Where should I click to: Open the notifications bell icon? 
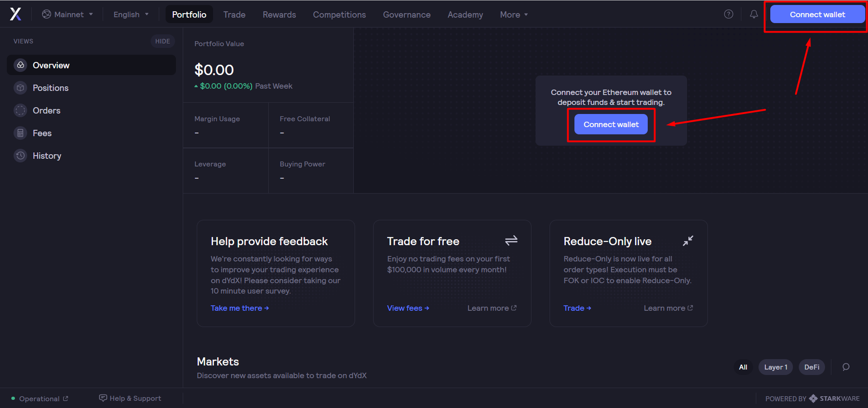[x=754, y=14]
